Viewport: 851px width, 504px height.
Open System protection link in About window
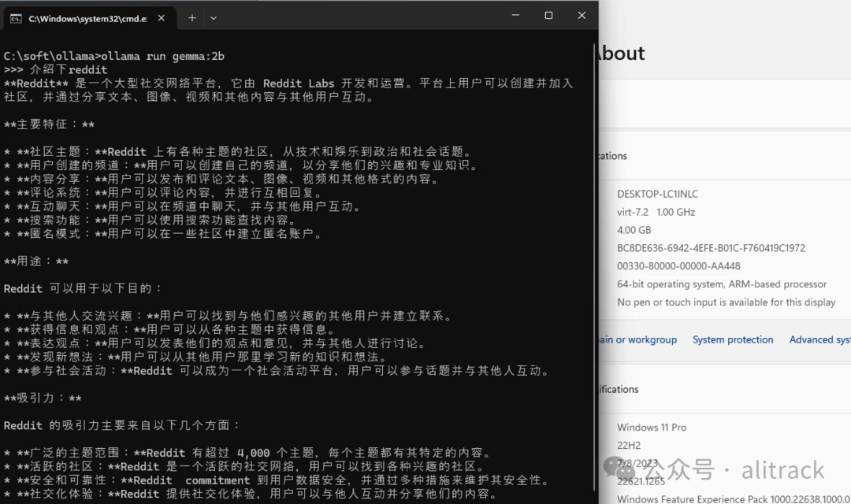pyautogui.click(x=733, y=339)
